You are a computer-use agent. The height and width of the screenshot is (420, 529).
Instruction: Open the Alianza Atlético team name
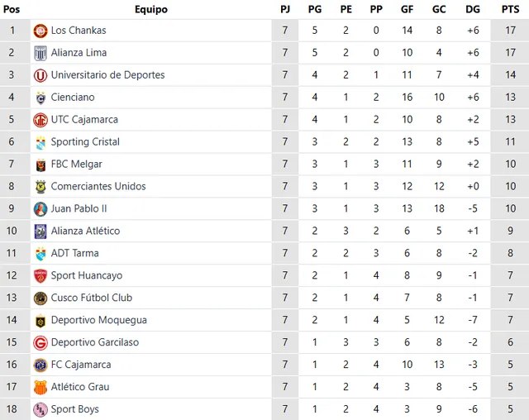click(85, 231)
